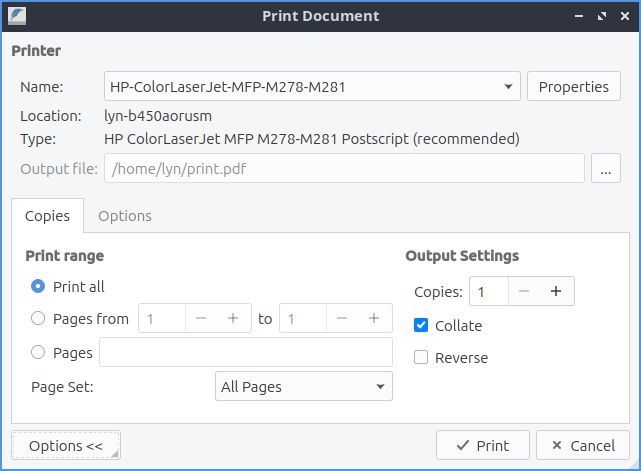This screenshot has height=471, width=641.
Task: Collapse details with Options << button
Action: tap(66, 446)
